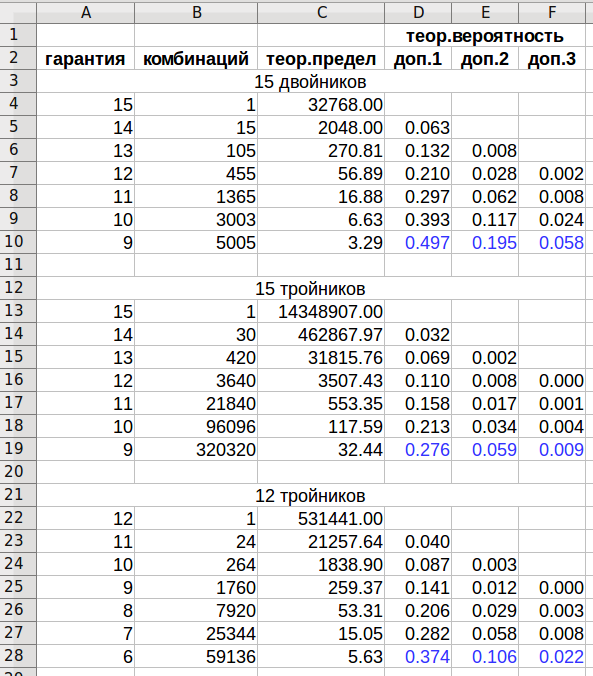Select cell with value 320320
Viewport: 593px width, 676px height.
click(196, 450)
